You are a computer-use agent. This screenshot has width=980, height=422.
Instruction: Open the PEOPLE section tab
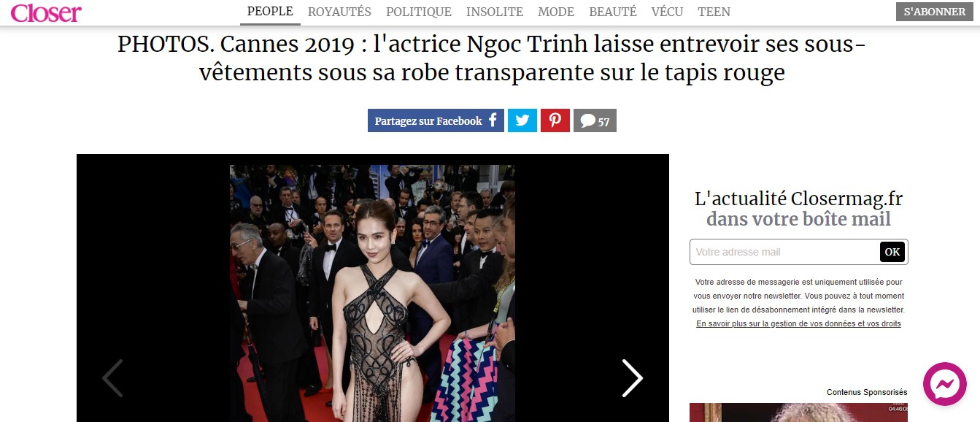[x=270, y=12]
